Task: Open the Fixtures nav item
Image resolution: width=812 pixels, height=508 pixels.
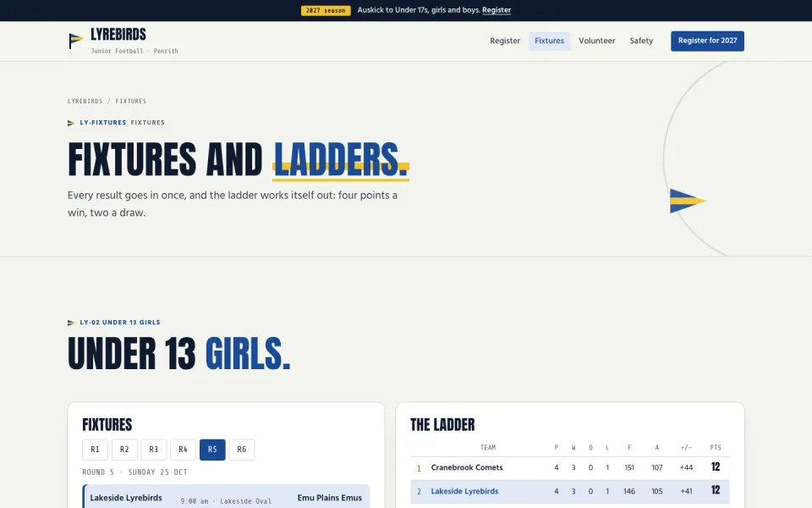Action: 549,41
